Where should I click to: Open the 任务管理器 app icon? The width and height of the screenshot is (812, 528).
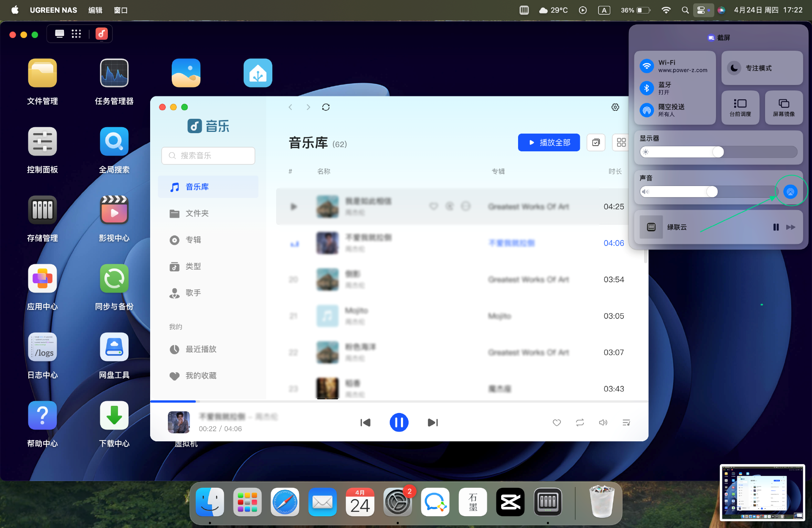click(114, 73)
